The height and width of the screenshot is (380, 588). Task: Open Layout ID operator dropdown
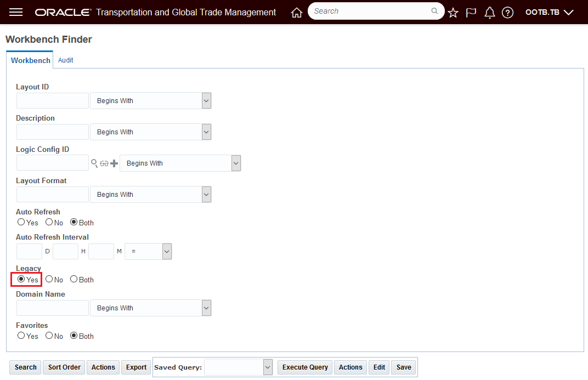point(151,101)
